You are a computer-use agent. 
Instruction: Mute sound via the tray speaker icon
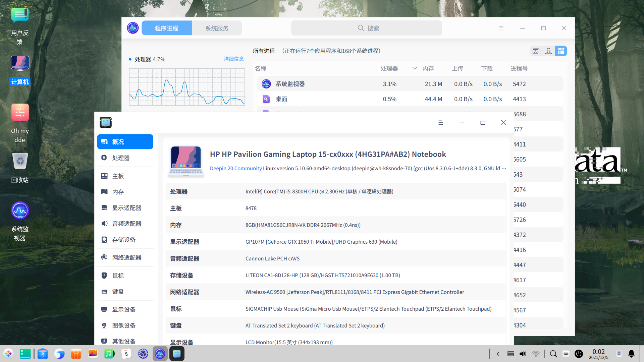coord(523,354)
